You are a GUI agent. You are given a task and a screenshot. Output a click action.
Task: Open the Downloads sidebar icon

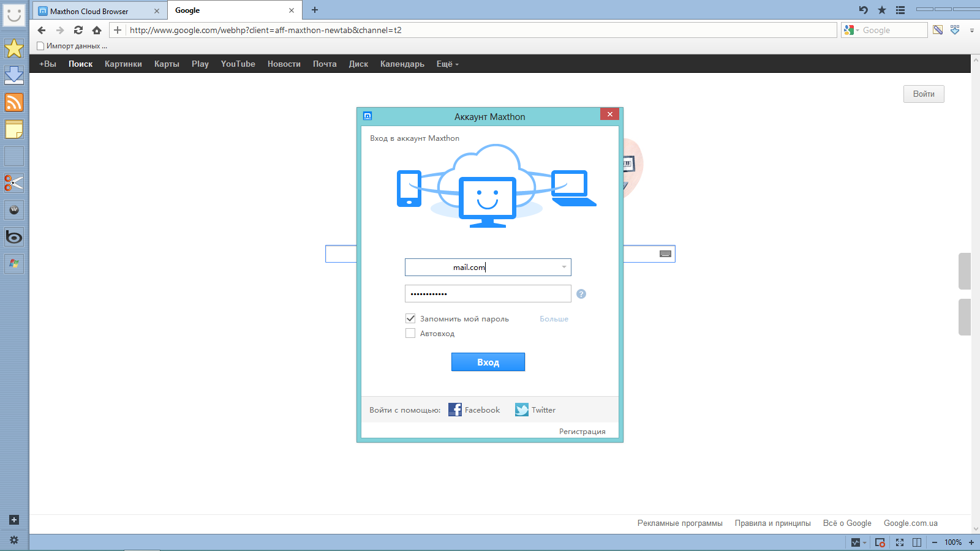coord(14,75)
